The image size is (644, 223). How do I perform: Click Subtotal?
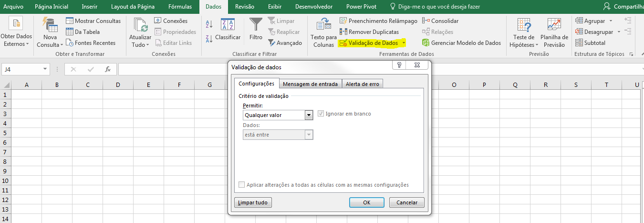point(590,43)
